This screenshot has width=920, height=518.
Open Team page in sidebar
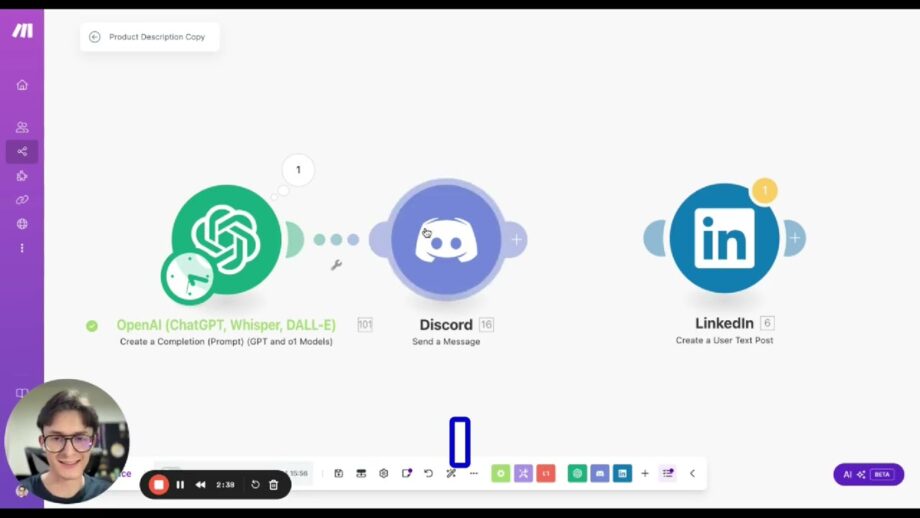coord(22,127)
